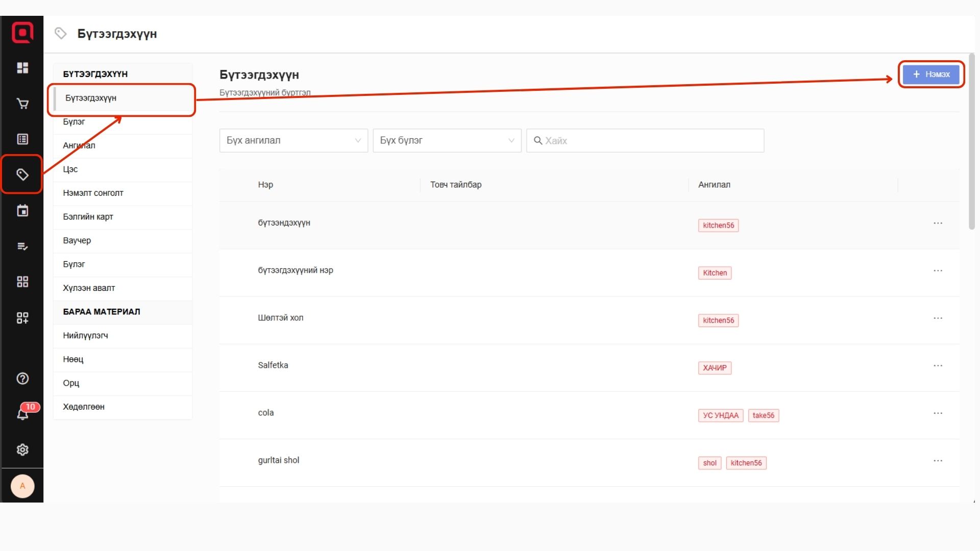Image resolution: width=980 pixels, height=551 pixels.
Task: Open the checklist icon in sidebar
Action: [x=22, y=246]
